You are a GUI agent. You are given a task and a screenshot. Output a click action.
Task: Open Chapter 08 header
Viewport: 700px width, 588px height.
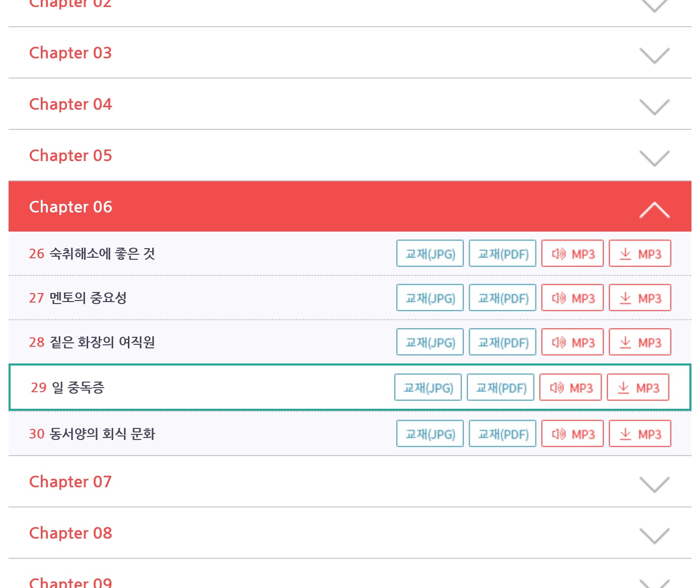[x=71, y=533]
